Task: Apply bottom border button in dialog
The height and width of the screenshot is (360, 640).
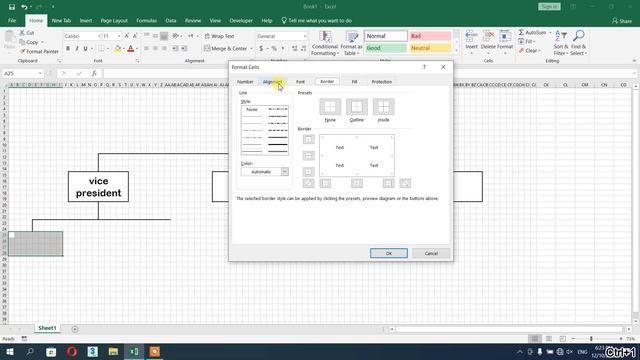Action: [x=309, y=171]
